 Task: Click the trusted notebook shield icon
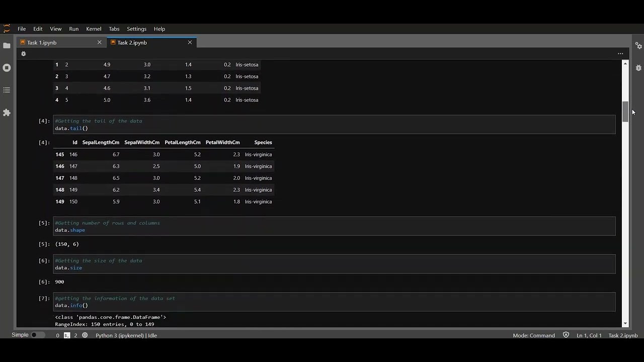(566, 335)
